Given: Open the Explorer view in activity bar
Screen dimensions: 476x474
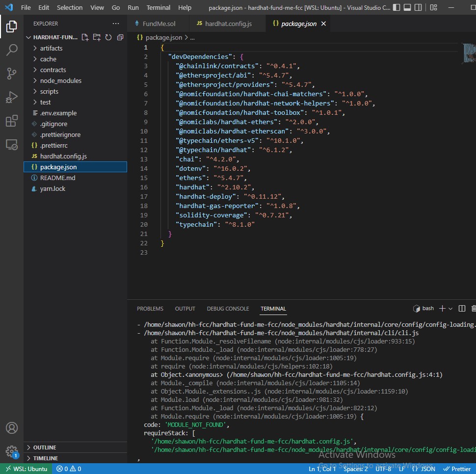Looking at the screenshot, I should tap(12, 26).
